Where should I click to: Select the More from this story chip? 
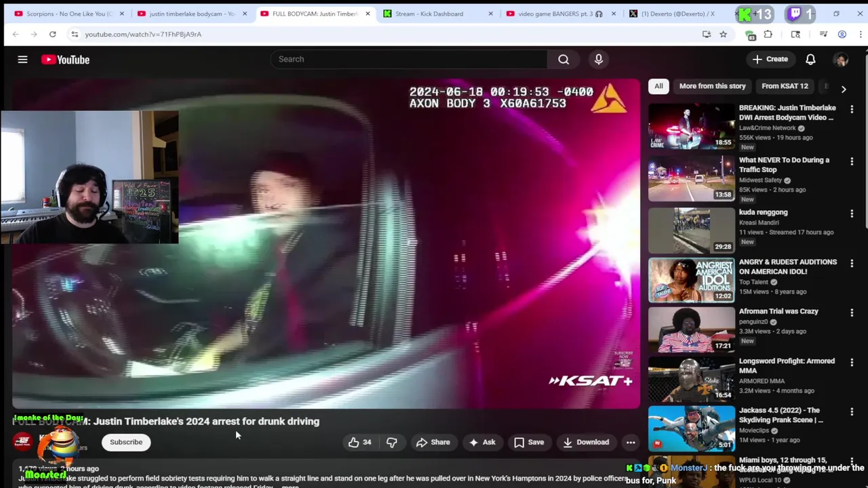pos(712,86)
